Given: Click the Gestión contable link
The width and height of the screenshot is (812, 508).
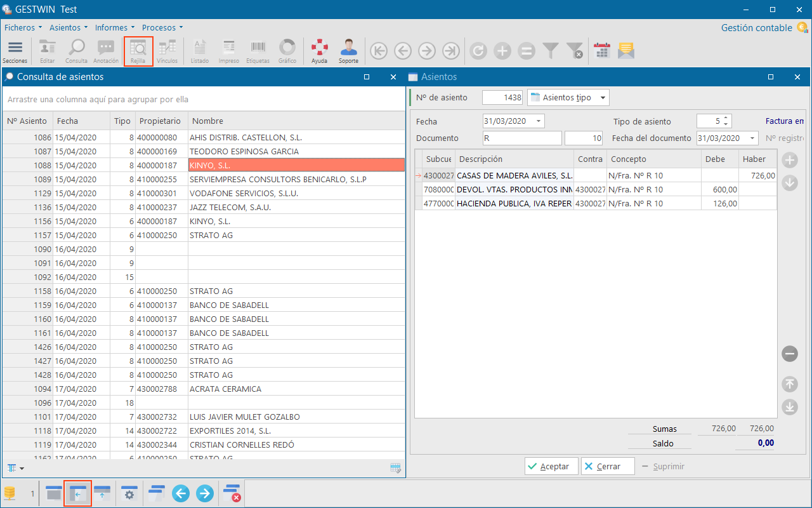Looking at the screenshot, I should click(x=757, y=28).
